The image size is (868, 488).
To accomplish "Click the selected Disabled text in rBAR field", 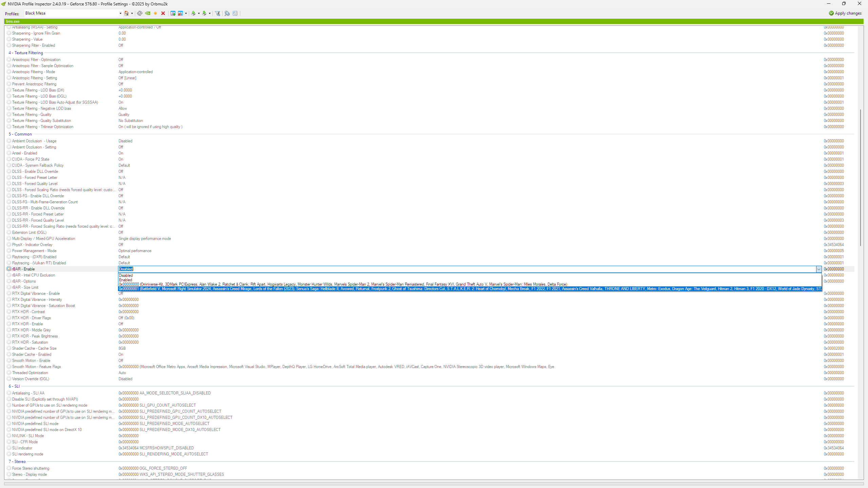I will click(x=126, y=269).
